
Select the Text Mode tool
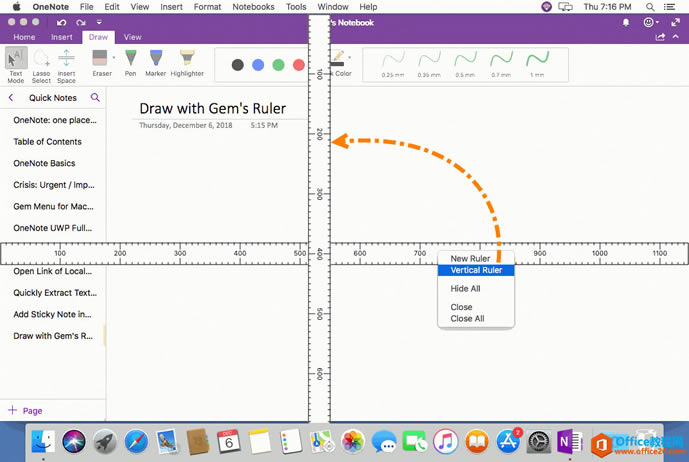pos(16,62)
